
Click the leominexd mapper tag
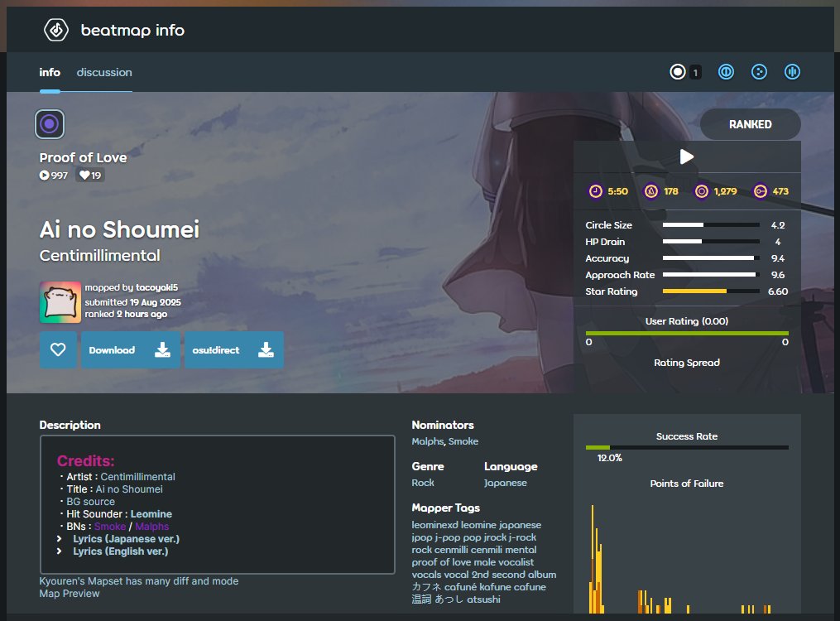[x=434, y=525]
